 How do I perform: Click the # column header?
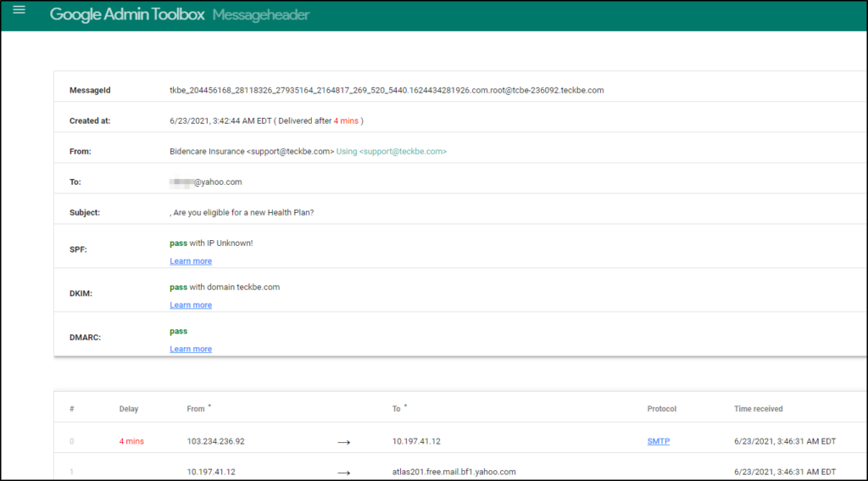tap(72, 409)
